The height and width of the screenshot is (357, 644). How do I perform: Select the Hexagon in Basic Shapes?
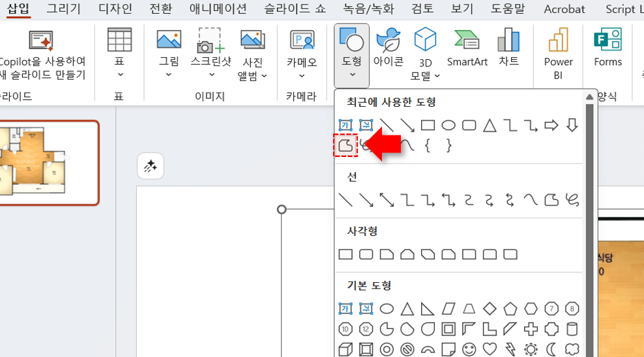[x=531, y=309]
